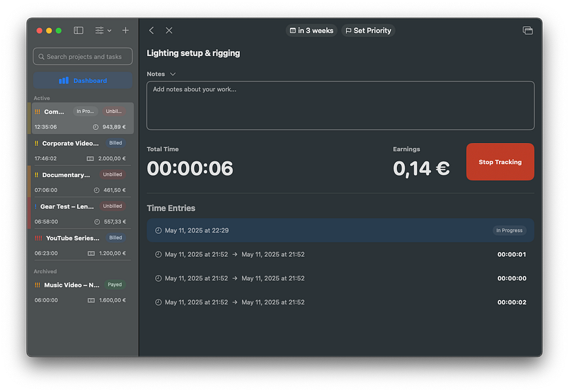The image size is (569, 392).
Task: Focus the search projects and tasks field
Action: [83, 57]
